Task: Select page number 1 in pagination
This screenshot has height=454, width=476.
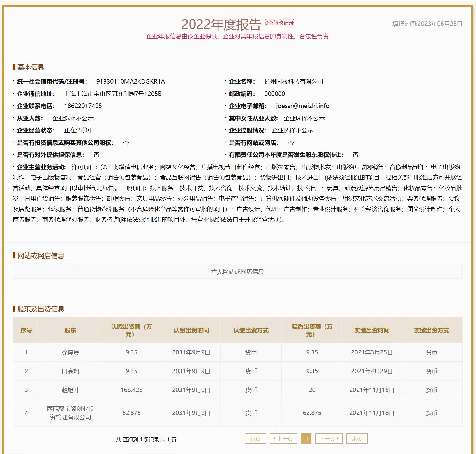Action: point(306,439)
